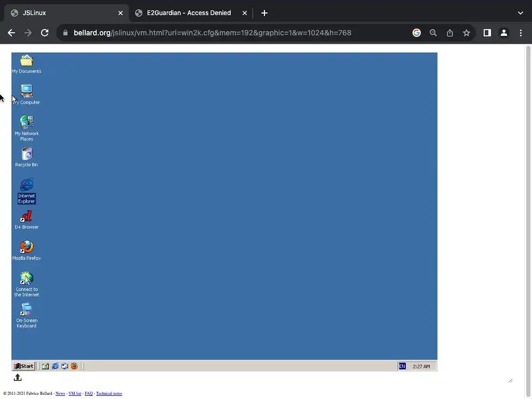Click the third quick launch icon
The image size is (532, 399).
pos(64,366)
